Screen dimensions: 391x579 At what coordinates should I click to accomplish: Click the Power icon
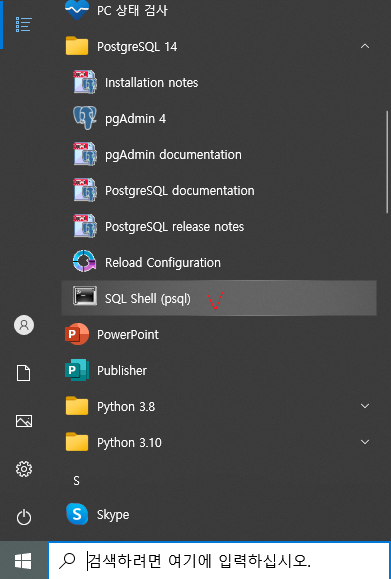(x=24, y=517)
